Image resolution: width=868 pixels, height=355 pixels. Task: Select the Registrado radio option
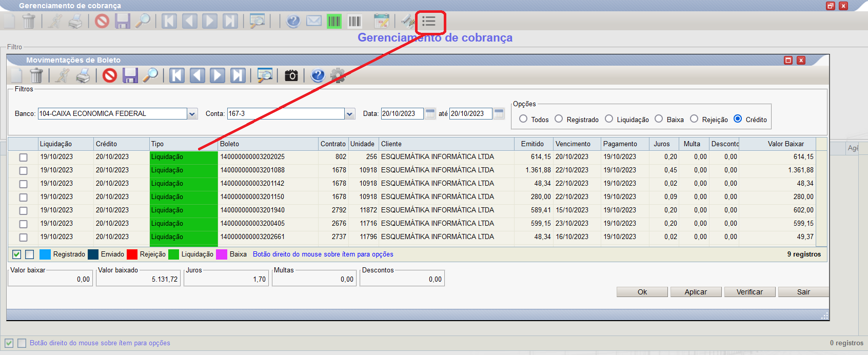pos(559,119)
